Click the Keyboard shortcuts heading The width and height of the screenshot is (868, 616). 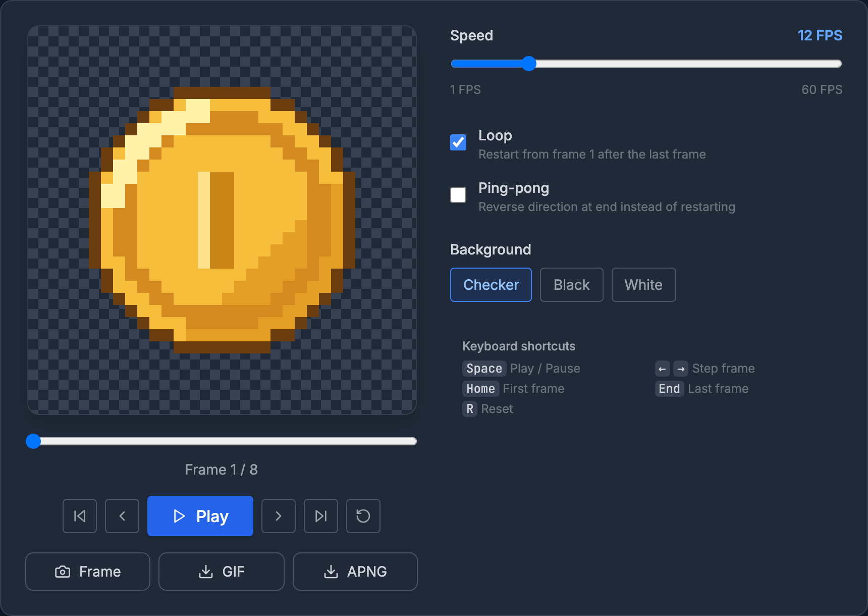519,346
